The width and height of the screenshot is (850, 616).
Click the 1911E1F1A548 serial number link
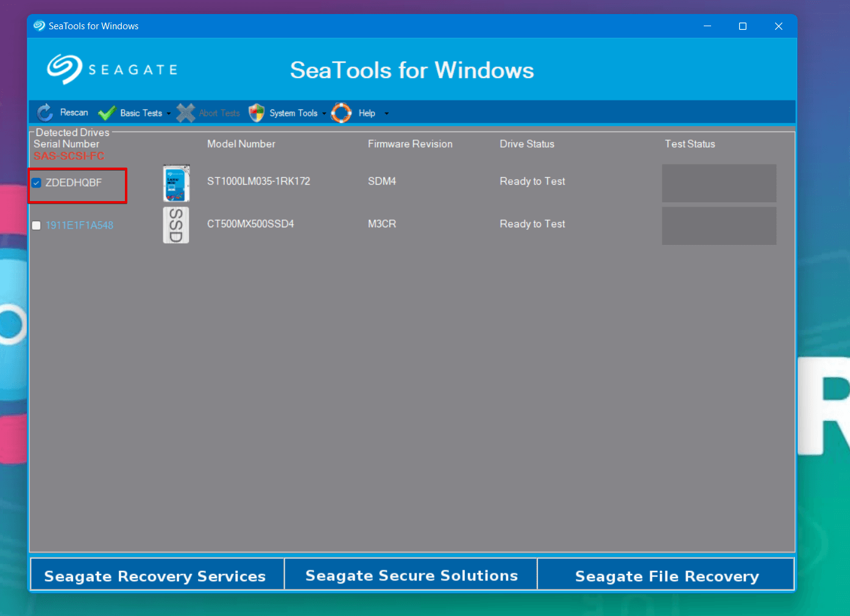79,225
